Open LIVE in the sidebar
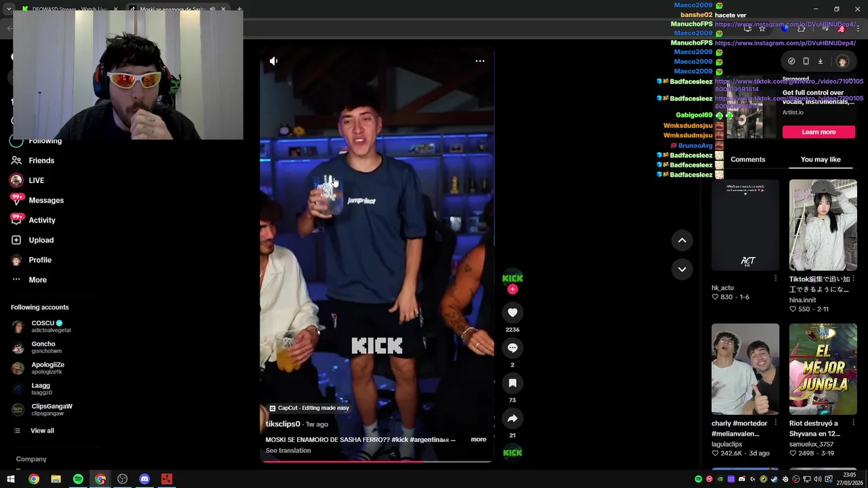868x488 pixels. 36,180
